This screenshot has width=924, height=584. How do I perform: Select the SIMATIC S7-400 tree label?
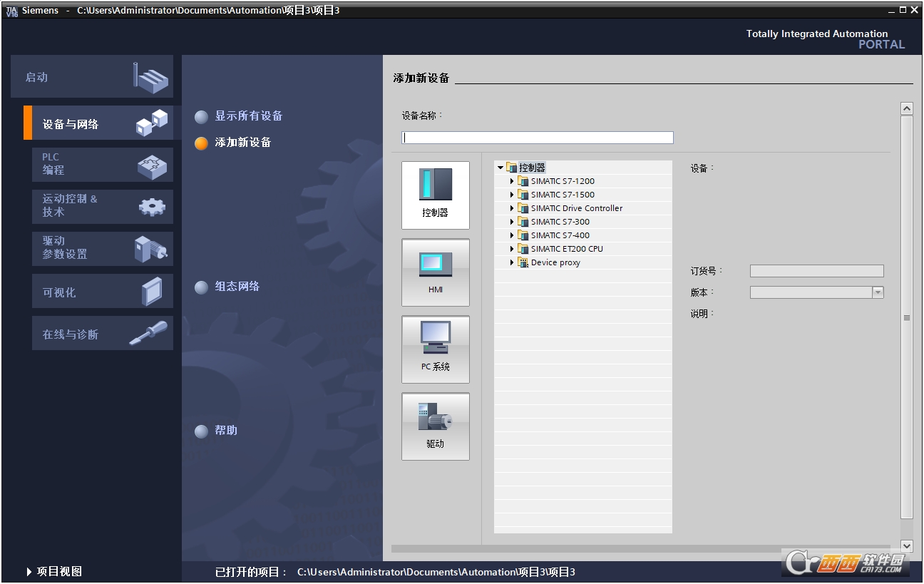click(560, 235)
